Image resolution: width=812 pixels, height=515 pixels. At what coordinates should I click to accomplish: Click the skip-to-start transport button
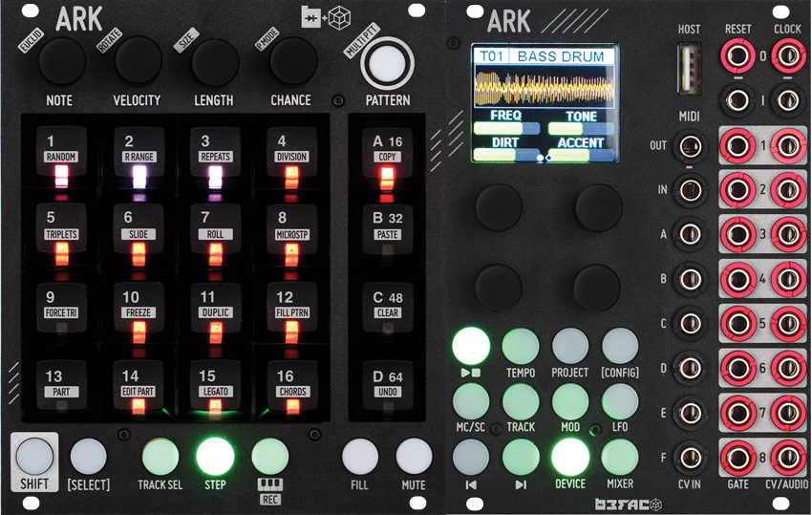[x=471, y=457]
